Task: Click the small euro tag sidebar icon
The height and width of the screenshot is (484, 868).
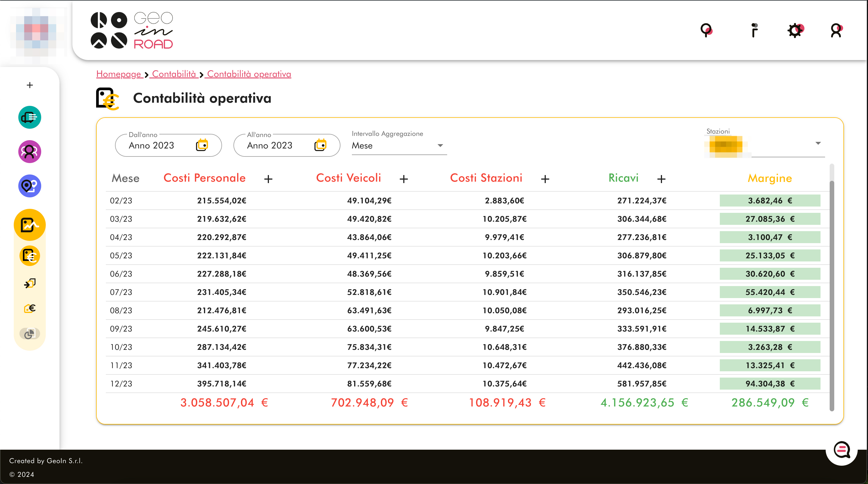Action: coord(30,309)
